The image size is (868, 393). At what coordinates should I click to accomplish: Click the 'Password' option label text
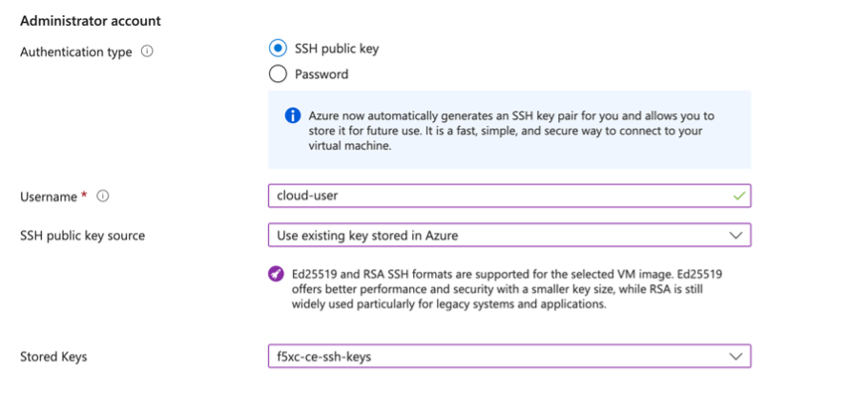321,73
